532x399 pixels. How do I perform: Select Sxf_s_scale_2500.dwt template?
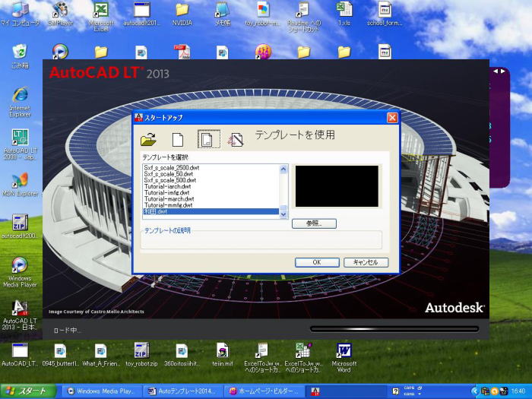point(211,168)
